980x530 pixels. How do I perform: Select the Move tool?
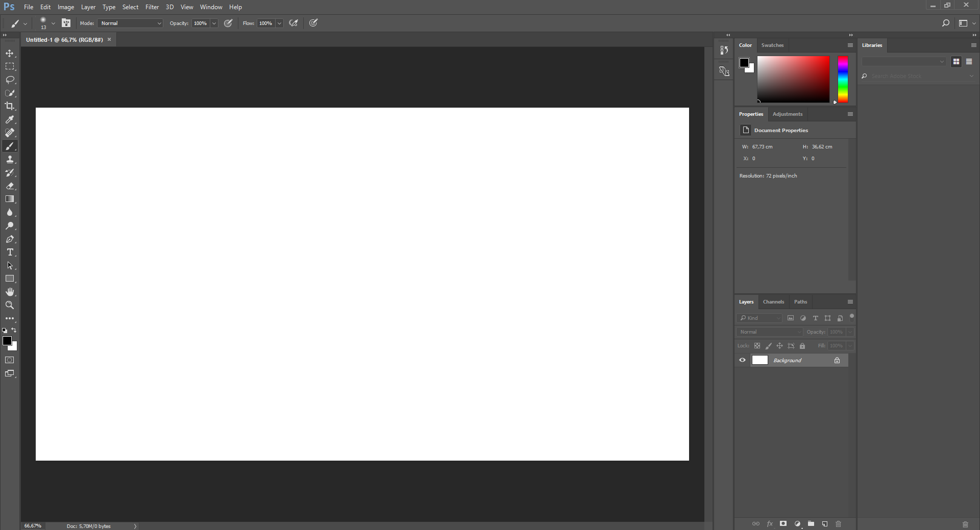point(10,53)
